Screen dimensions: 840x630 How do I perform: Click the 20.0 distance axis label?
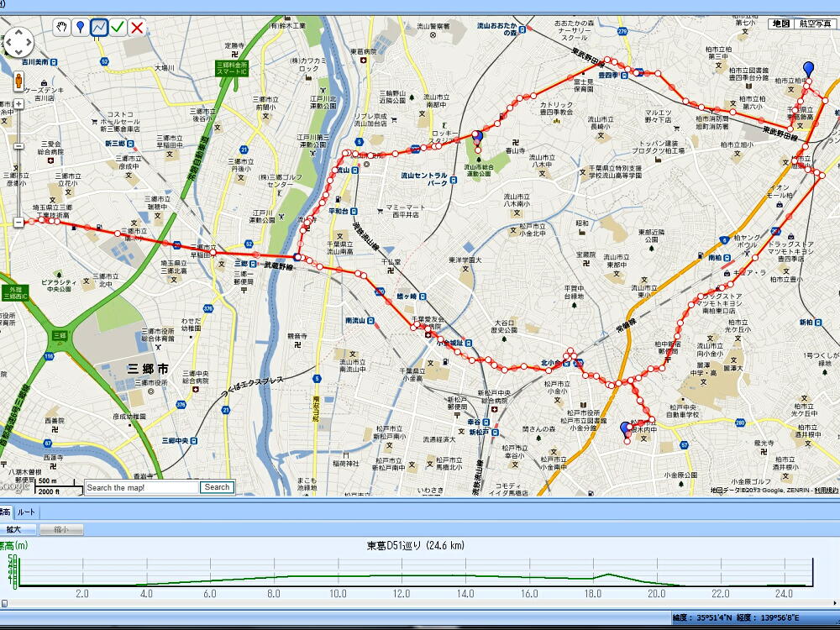pos(656,594)
